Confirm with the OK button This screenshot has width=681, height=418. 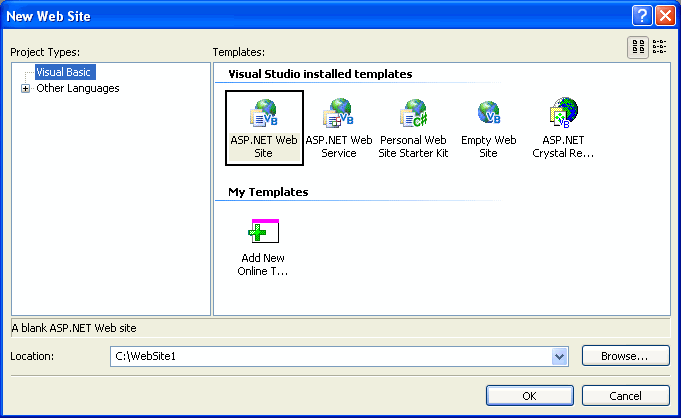[530, 396]
